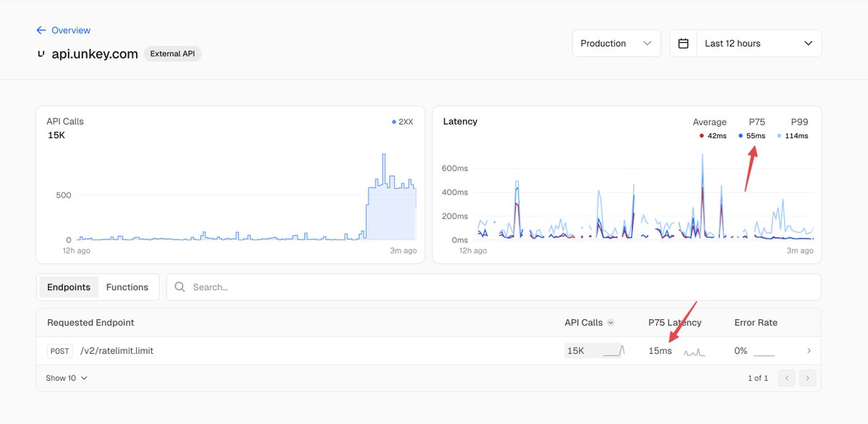Click the Requested Endpoint column header
The image size is (868, 424).
(90, 323)
